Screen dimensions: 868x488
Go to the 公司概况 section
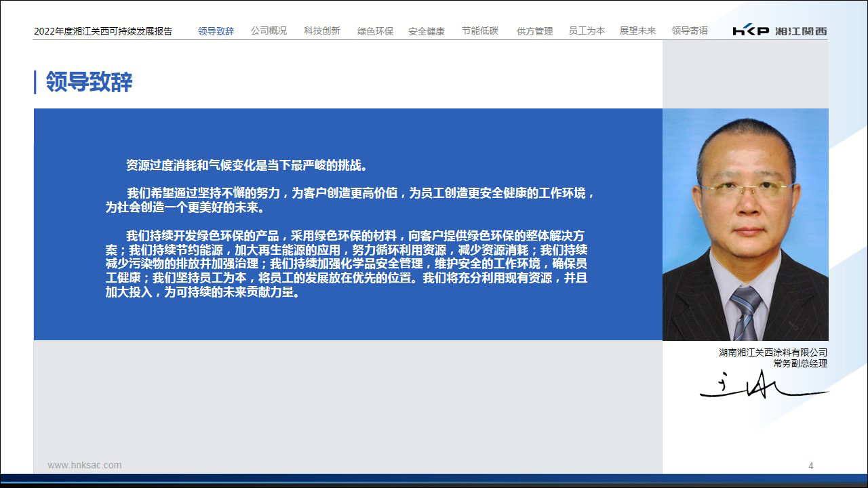269,31
